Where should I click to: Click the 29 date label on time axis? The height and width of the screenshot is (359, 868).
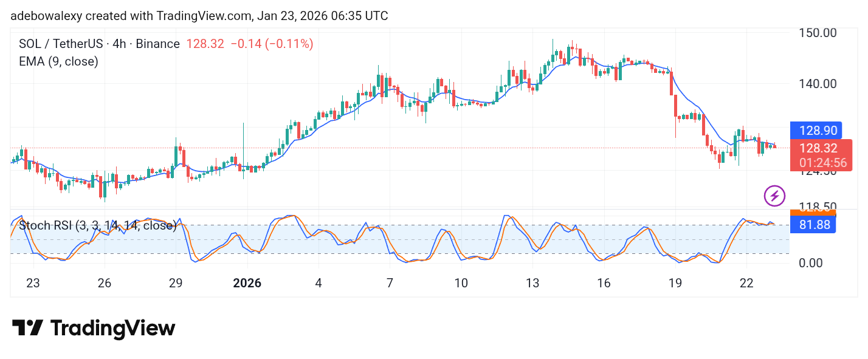pos(176,284)
